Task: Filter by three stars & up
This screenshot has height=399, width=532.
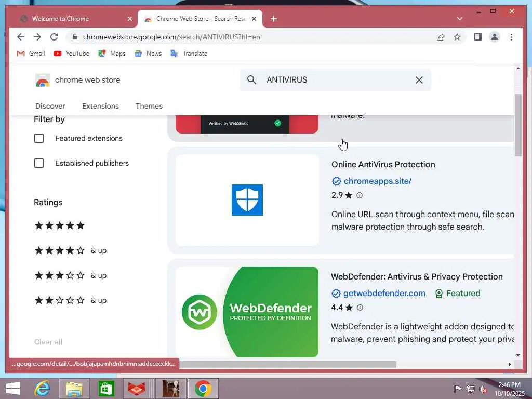Action: (71, 275)
